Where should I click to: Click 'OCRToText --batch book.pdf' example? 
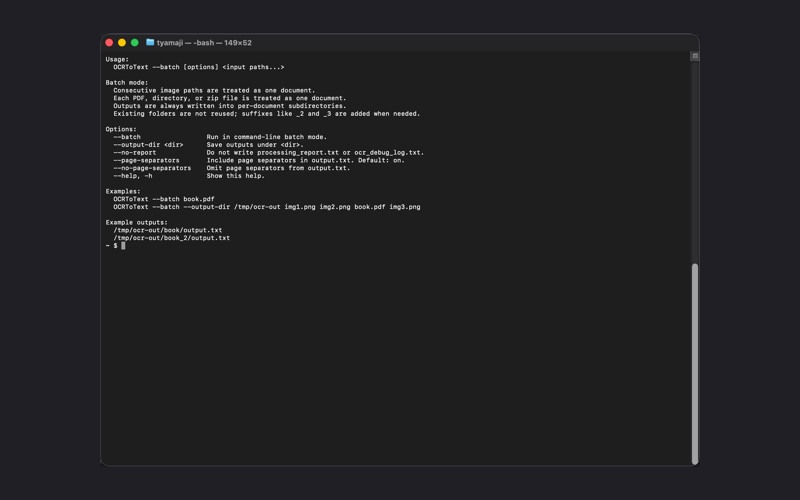pos(164,199)
